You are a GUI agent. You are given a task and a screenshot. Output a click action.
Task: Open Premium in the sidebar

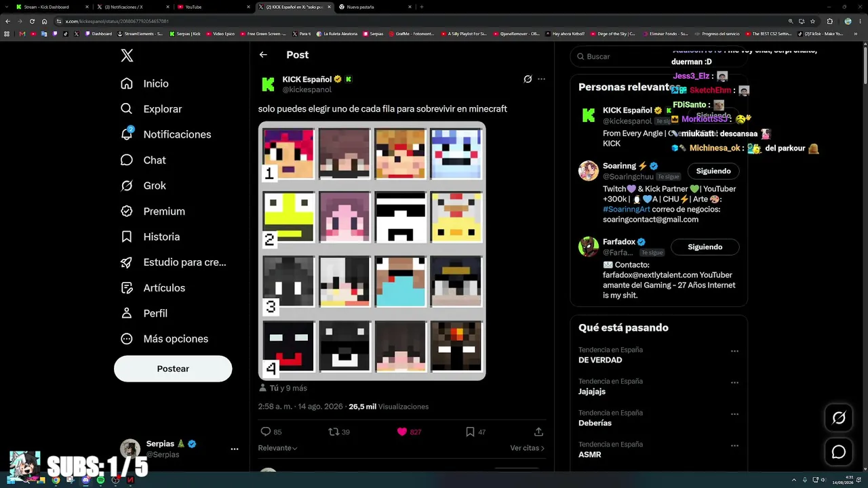pyautogui.click(x=153, y=211)
